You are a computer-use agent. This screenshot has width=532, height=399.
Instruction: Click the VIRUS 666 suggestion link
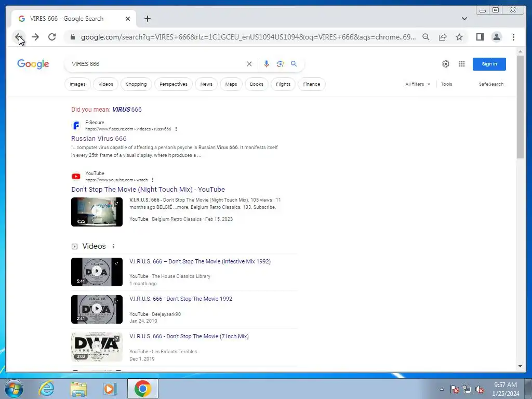127,109
